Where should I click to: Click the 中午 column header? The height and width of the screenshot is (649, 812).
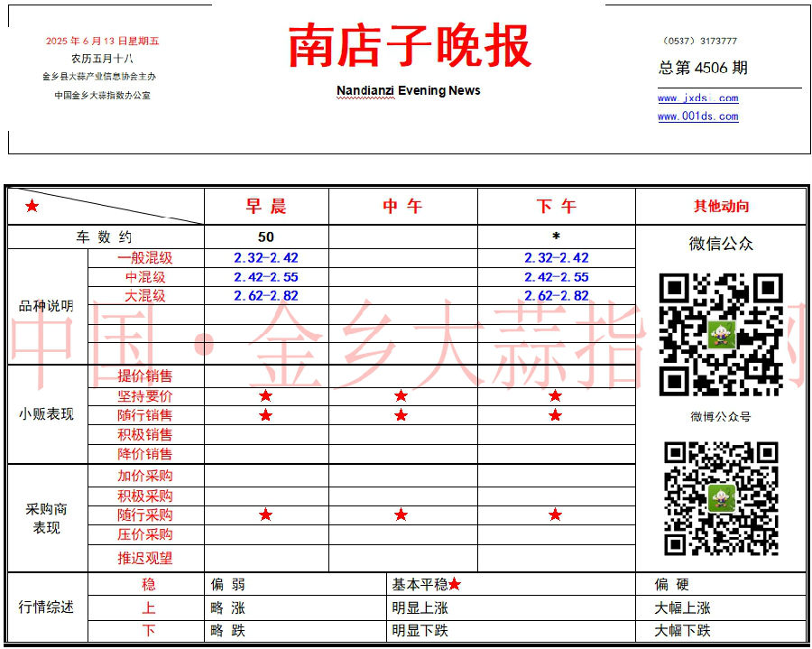click(402, 206)
